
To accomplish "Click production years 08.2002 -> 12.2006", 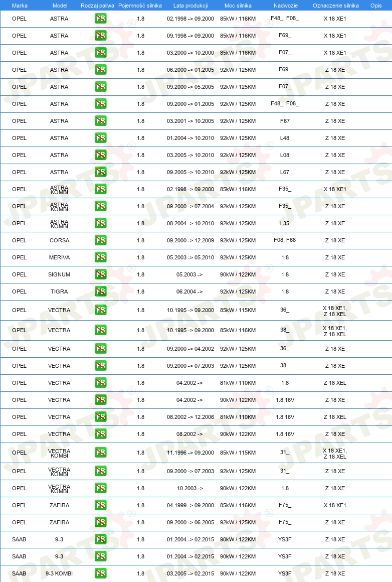I will click(190, 417).
